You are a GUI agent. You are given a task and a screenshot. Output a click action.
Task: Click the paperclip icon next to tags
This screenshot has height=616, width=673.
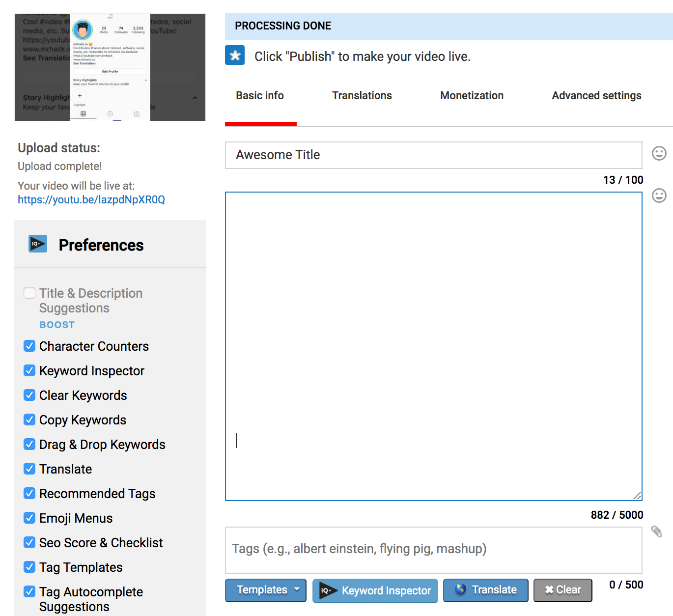click(x=657, y=532)
